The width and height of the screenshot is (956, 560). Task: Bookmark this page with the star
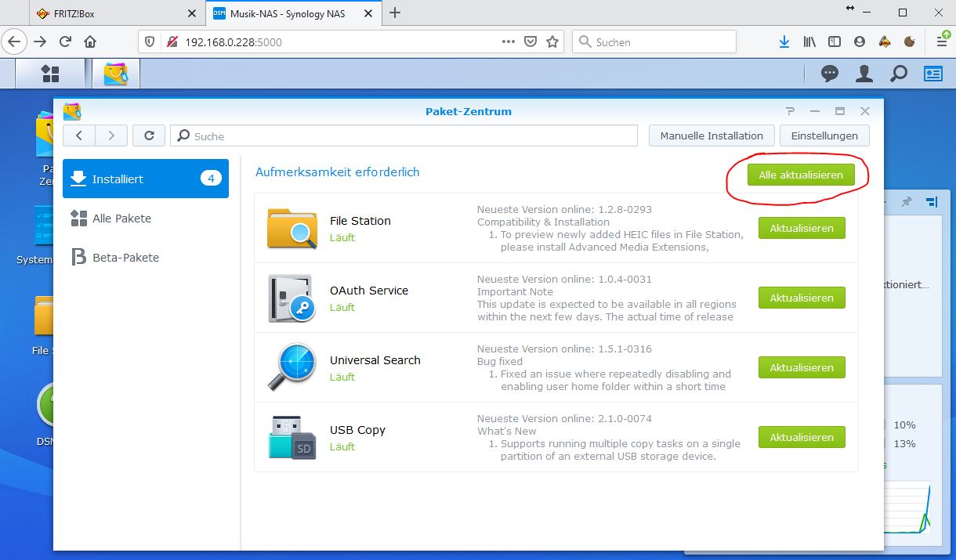tap(552, 42)
